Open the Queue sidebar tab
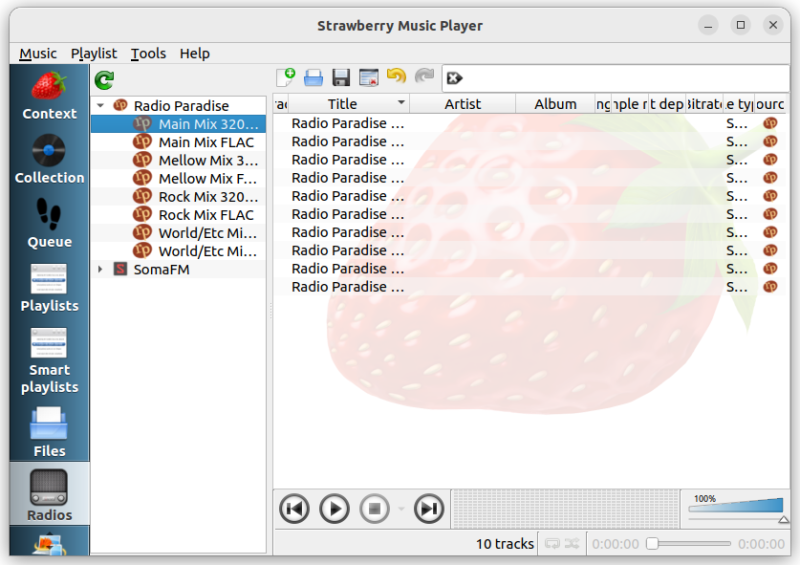800x565 pixels. click(49, 224)
